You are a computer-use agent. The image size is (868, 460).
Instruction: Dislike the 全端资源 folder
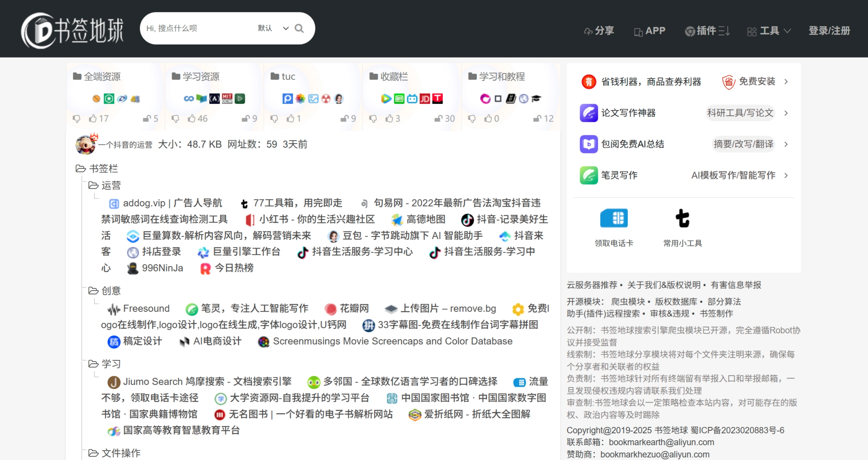pyautogui.click(x=77, y=118)
